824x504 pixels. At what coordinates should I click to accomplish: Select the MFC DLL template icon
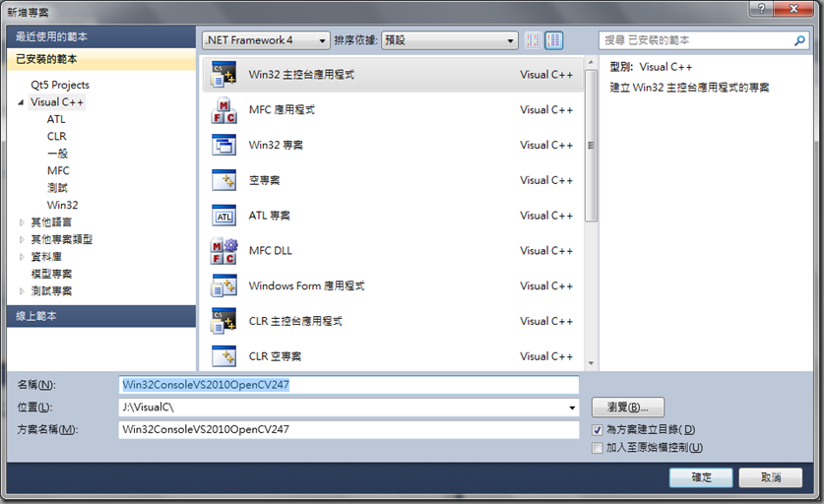click(223, 251)
